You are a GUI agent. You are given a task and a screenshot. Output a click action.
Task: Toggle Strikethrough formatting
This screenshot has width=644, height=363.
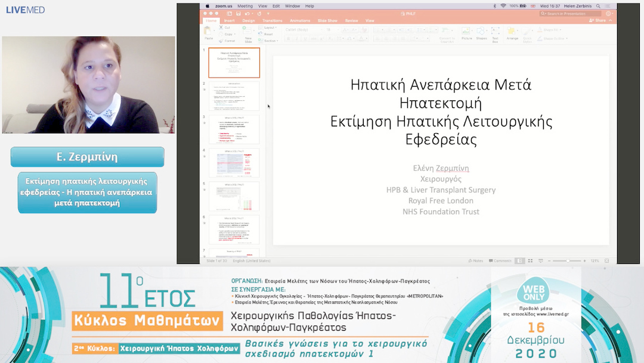pyautogui.click(x=314, y=38)
